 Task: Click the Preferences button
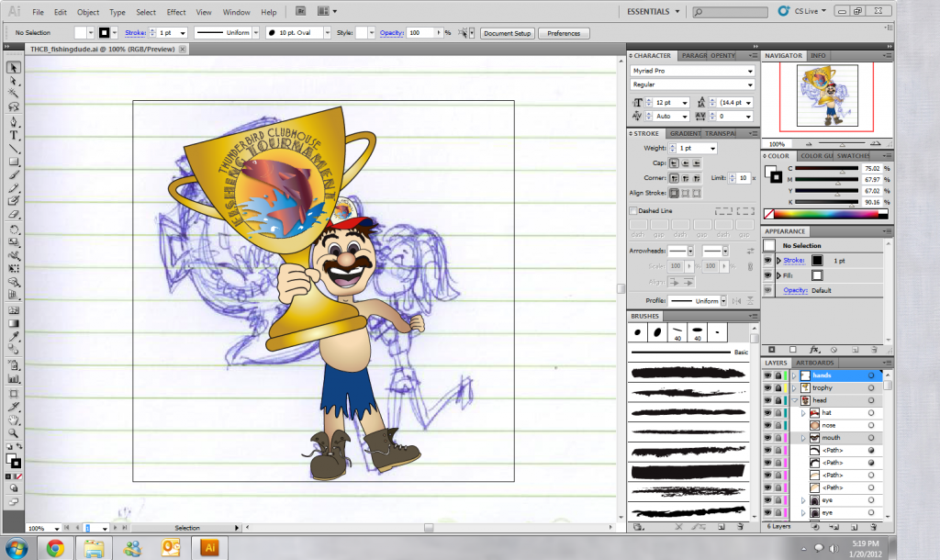(564, 34)
